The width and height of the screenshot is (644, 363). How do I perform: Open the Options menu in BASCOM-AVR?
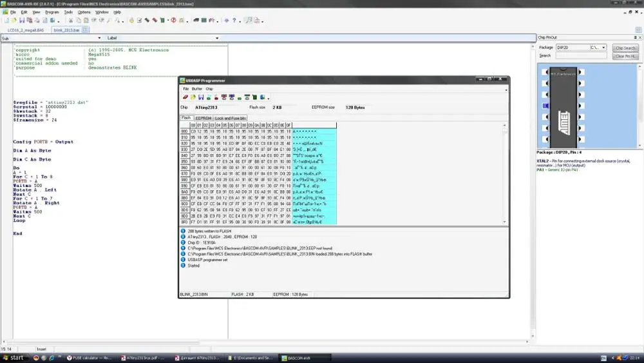84,12
